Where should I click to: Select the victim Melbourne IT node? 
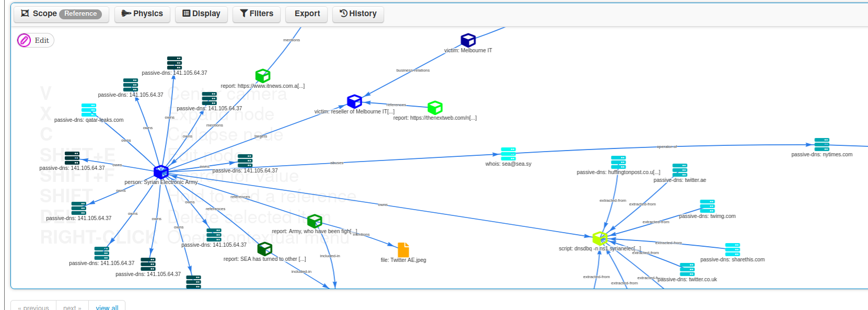[468, 40]
